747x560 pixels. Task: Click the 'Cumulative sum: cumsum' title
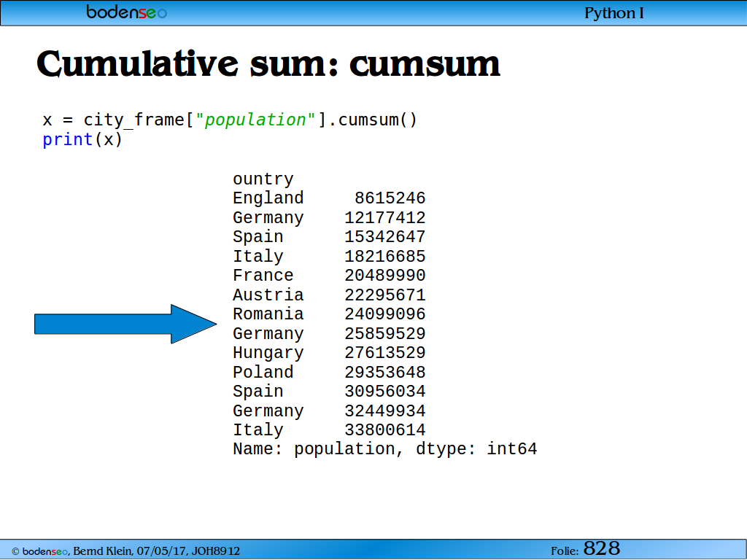coord(268,63)
